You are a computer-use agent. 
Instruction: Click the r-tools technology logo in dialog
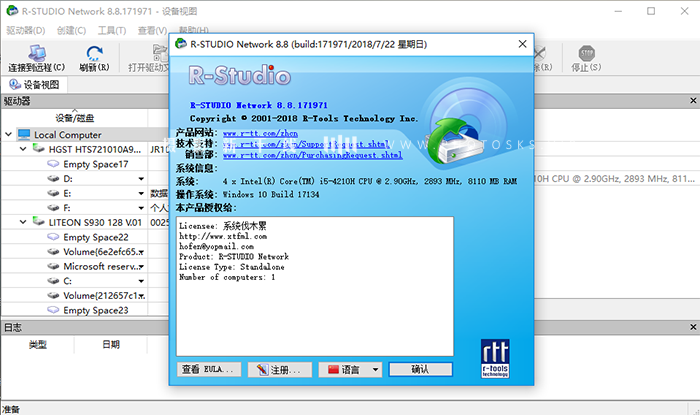(x=495, y=358)
